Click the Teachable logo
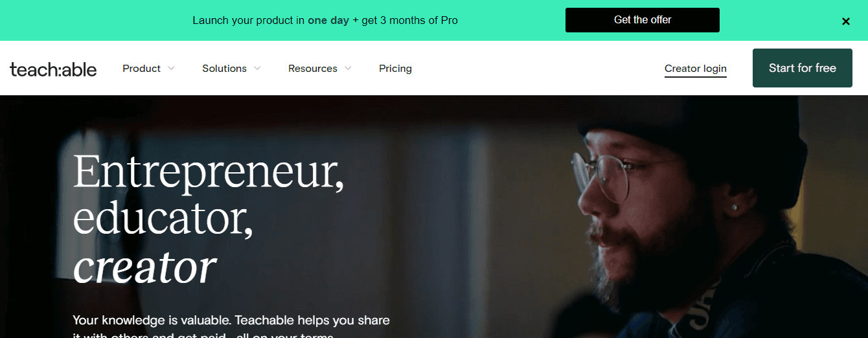Image resolution: width=868 pixels, height=338 pixels. pos(53,69)
